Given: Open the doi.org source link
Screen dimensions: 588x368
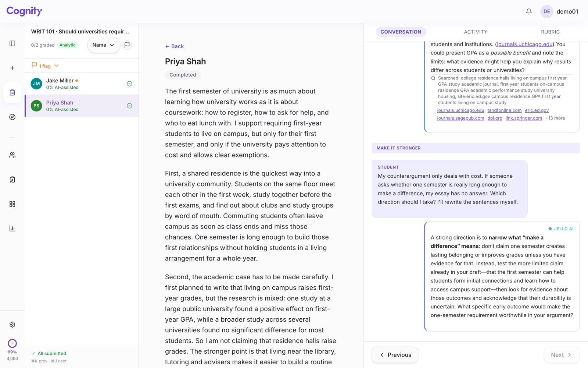Looking at the screenshot, I should pyautogui.click(x=495, y=118).
